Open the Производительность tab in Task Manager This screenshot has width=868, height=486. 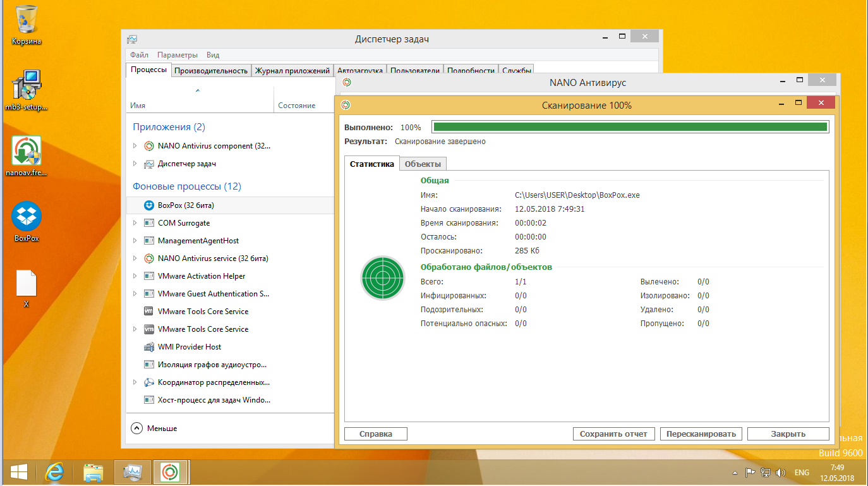tap(211, 70)
